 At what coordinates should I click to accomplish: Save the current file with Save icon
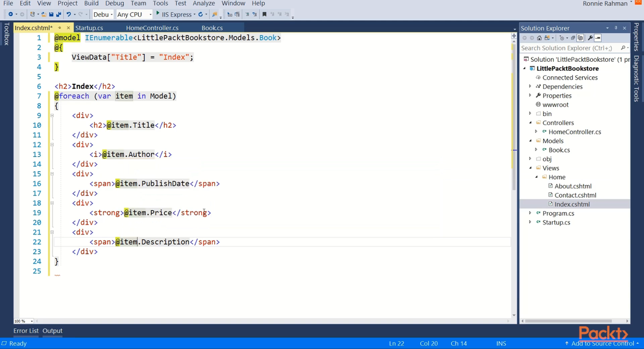click(x=51, y=14)
